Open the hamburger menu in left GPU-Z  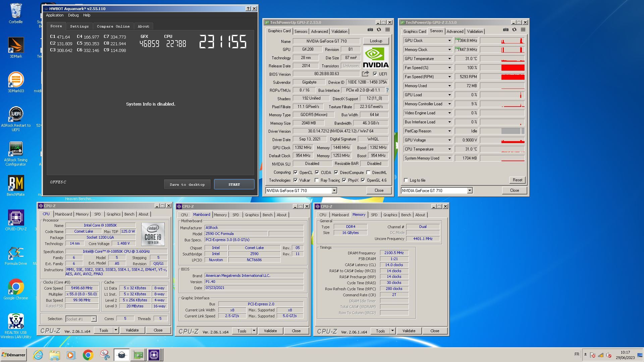coord(387,30)
